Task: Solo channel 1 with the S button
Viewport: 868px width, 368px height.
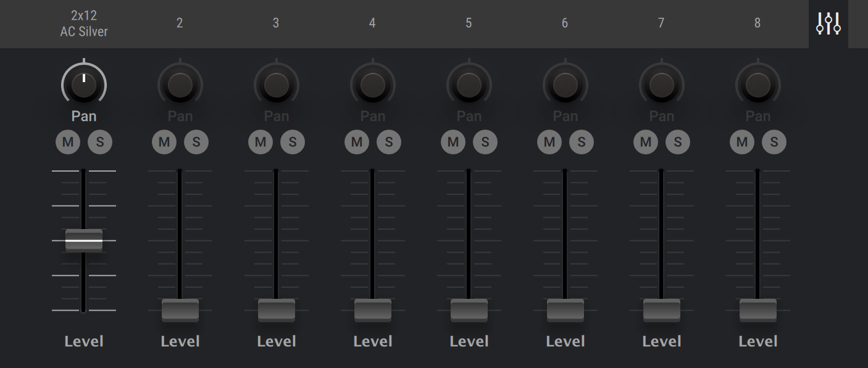Action: pyautogui.click(x=101, y=141)
